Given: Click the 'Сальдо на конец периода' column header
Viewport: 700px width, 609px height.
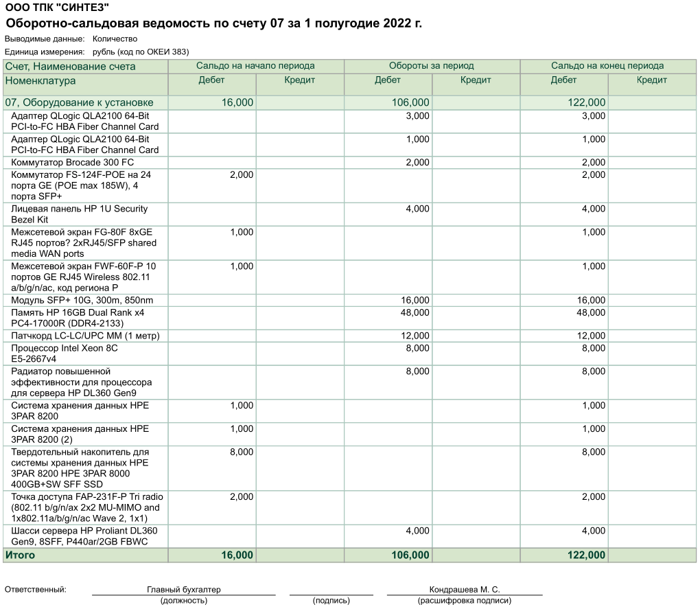Looking at the screenshot, I should 607,66.
